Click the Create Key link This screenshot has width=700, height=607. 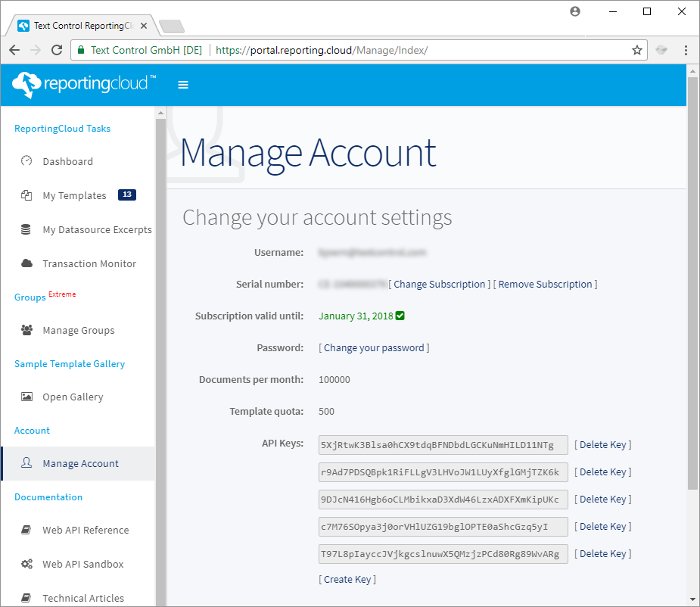click(347, 579)
